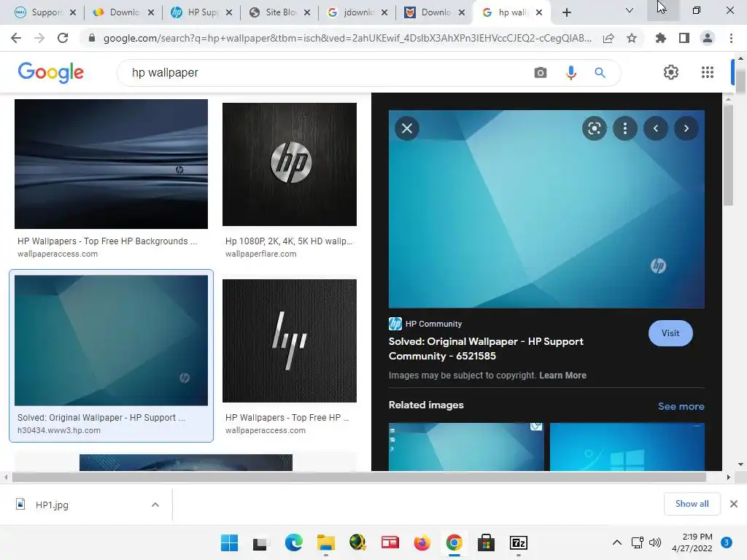Open Windows Start menu
The height and width of the screenshot is (560, 747).
pos(229,542)
